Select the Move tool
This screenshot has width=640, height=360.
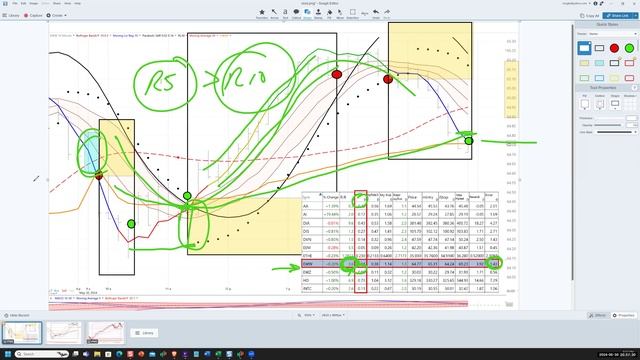point(340,13)
